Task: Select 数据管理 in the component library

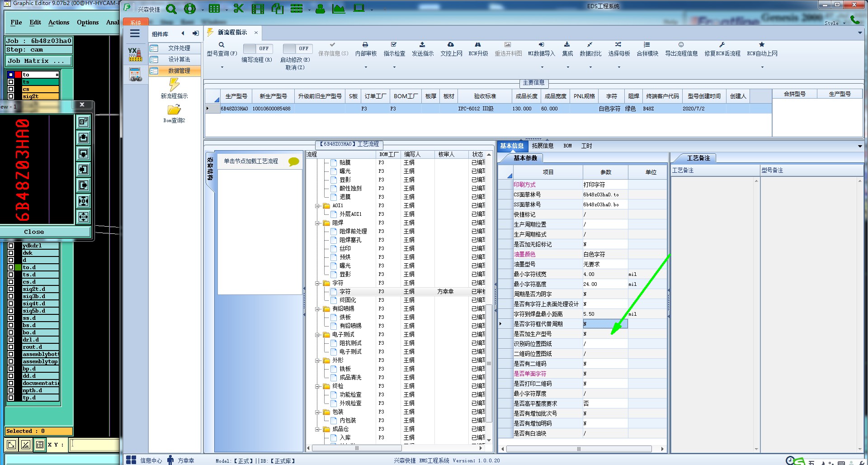Action: [175, 71]
